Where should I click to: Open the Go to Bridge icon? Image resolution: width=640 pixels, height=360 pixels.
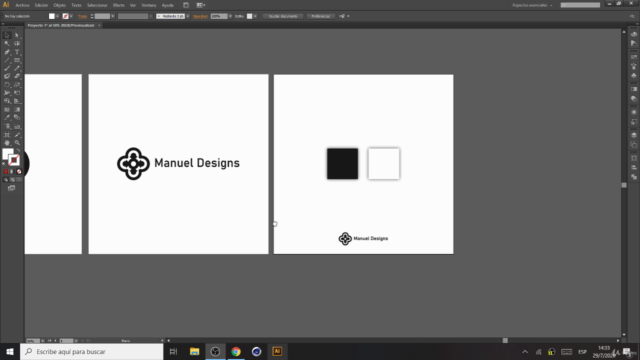point(186,5)
